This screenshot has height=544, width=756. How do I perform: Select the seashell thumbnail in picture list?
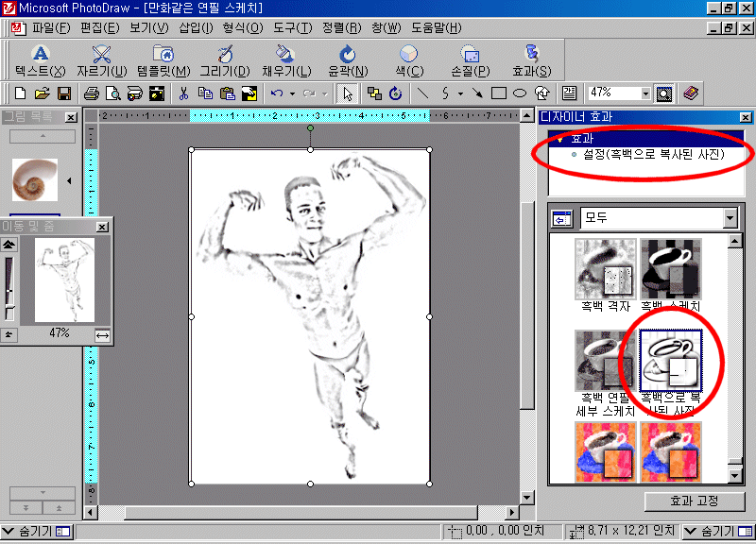tap(34, 178)
